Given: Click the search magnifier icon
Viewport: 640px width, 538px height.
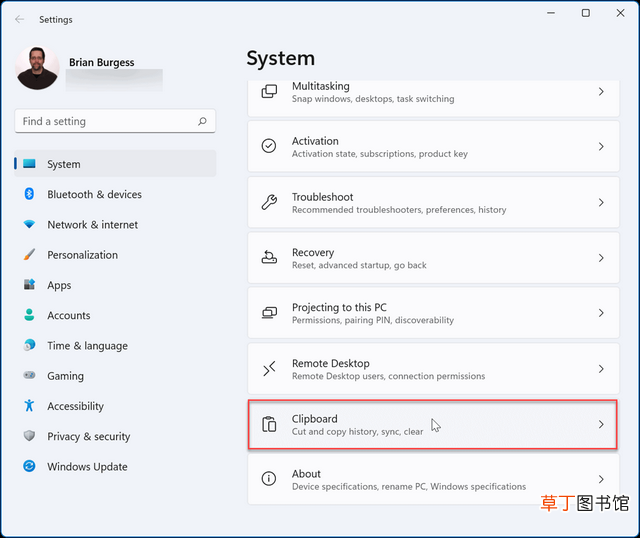Looking at the screenshot, I should (x=202, y=121).
